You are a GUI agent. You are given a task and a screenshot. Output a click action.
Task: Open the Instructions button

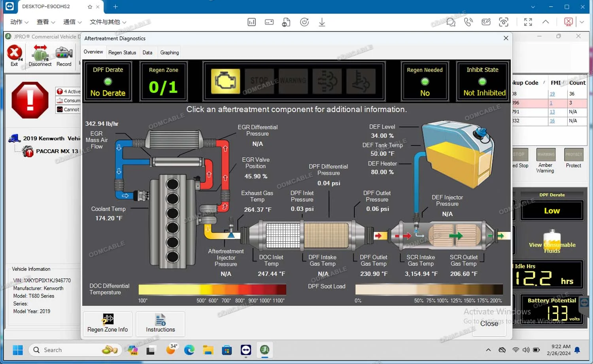(161, 324)
